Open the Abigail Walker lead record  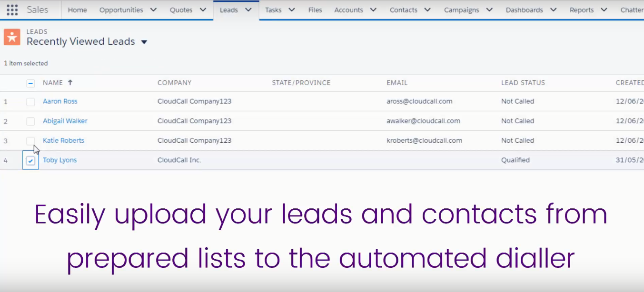[x=65, y=121]
